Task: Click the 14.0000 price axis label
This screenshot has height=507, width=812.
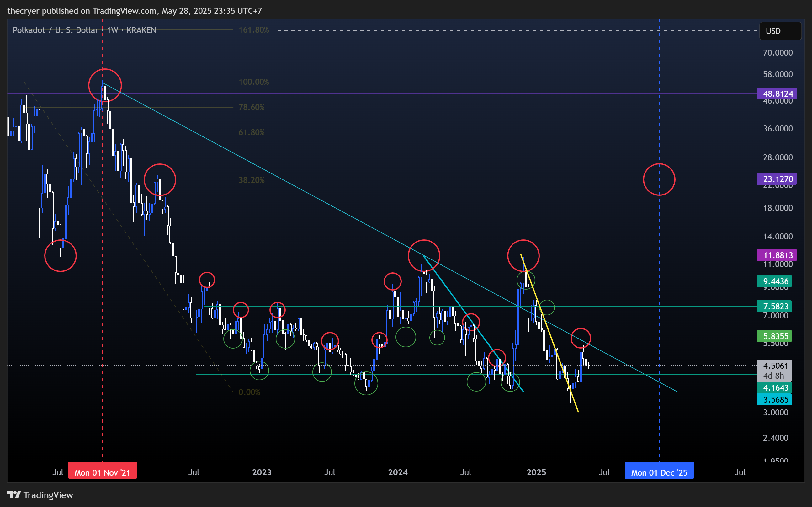Action: point(778,236)
